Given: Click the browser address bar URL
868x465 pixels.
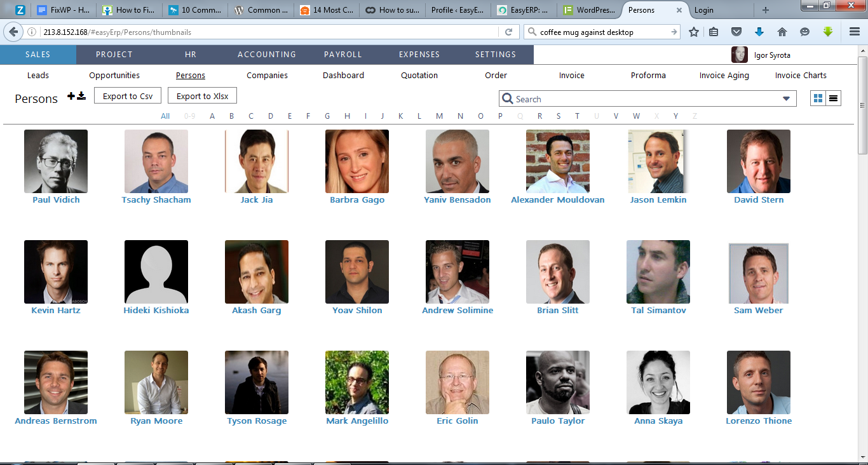Looking at the screenshot, I should [x=118, y=32].
